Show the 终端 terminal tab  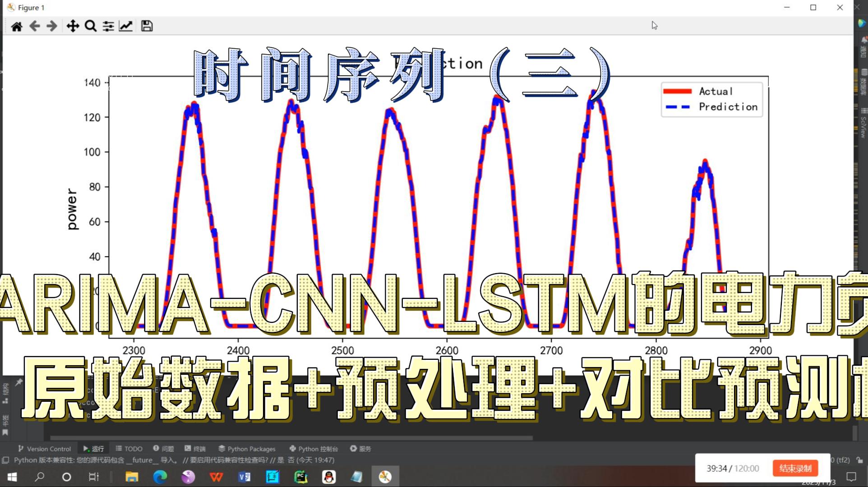tap(195, 449)
